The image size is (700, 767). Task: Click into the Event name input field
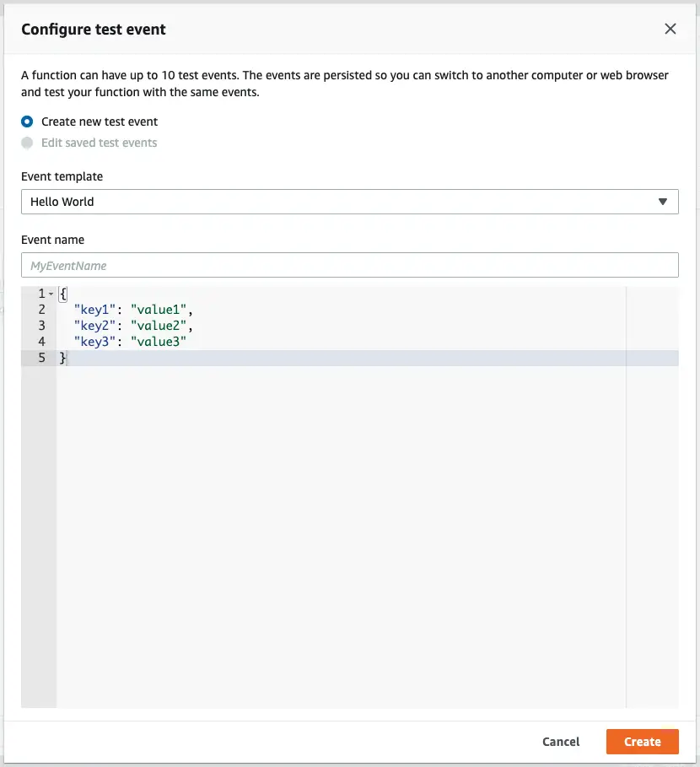coord(349,265)
